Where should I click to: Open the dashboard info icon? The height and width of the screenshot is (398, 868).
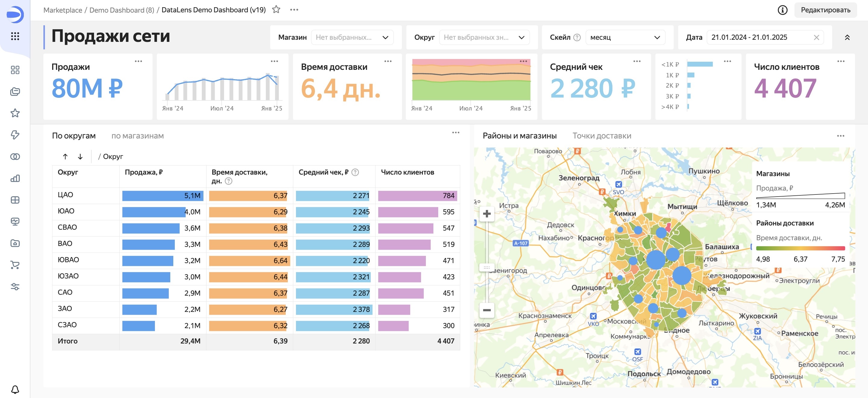tap(782, 10)
